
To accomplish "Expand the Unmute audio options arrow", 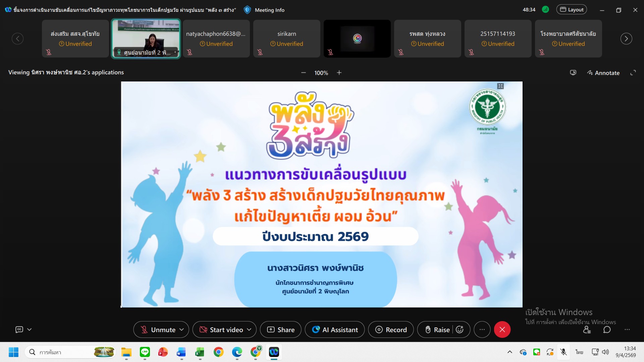I will click(182, 330).
